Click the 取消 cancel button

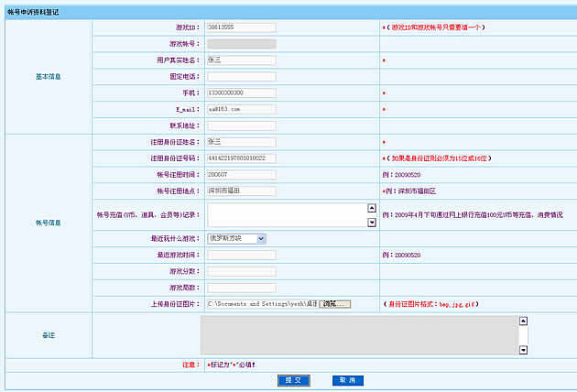click(344, 379)
